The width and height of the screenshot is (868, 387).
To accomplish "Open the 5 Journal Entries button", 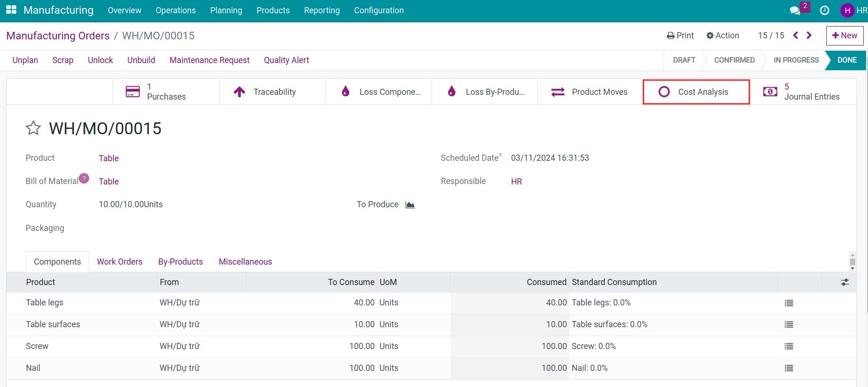I will tap(803, 92).
